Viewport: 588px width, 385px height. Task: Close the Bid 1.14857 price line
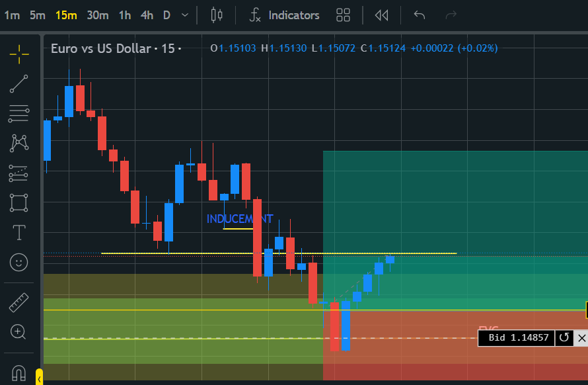click(x=581, y=338)
